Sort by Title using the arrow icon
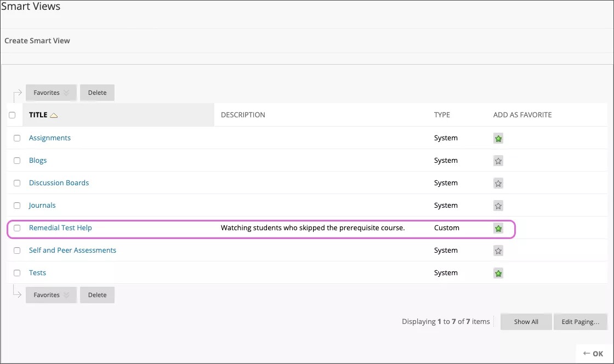Image resolution: width=614 pixels, height=364 pixels. tap(54, 115)
